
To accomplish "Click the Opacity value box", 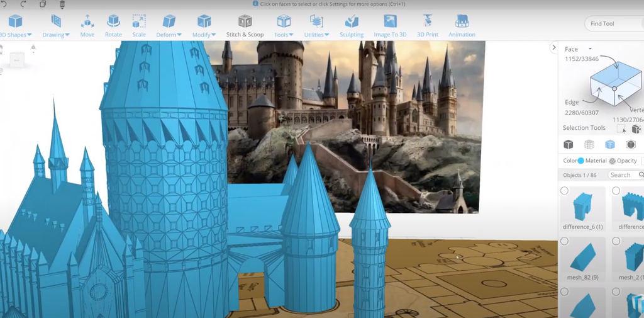I will pos(642,161).
